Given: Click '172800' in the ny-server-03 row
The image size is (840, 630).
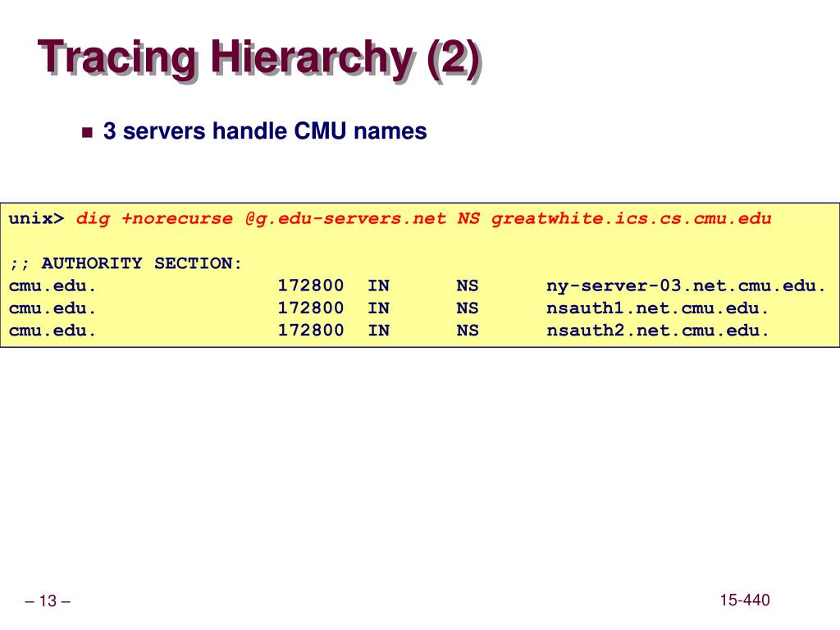Looking at the screenshot, I should 310,285.
